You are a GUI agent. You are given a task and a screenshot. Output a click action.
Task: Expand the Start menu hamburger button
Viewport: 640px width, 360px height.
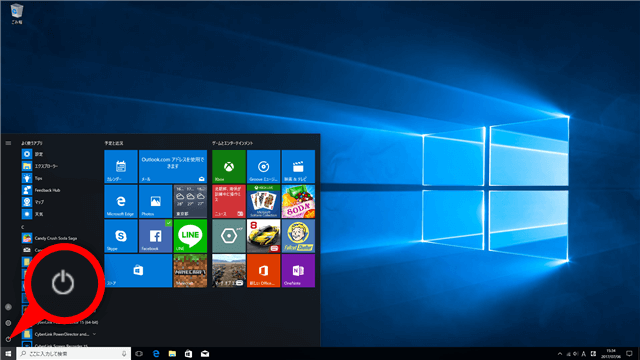(x=8, y=143)
